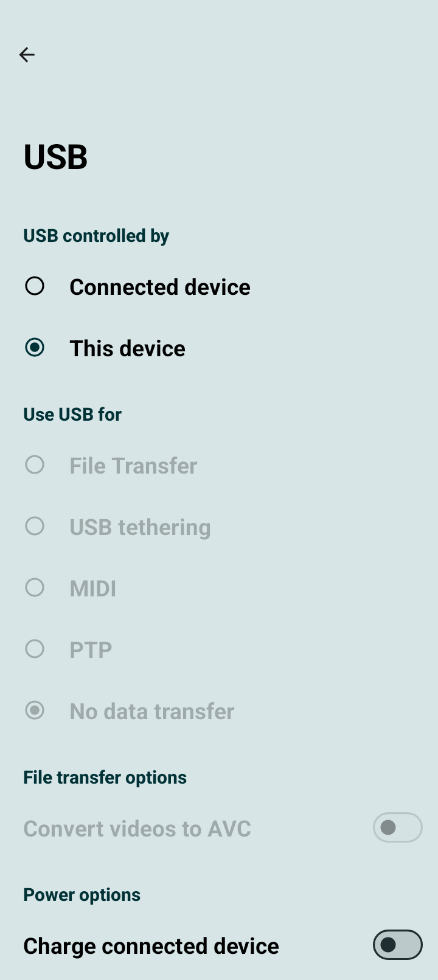Click the Charge connected device label
Image resolution: width=438 pixels, height=980 pixels.
point(151,946)
